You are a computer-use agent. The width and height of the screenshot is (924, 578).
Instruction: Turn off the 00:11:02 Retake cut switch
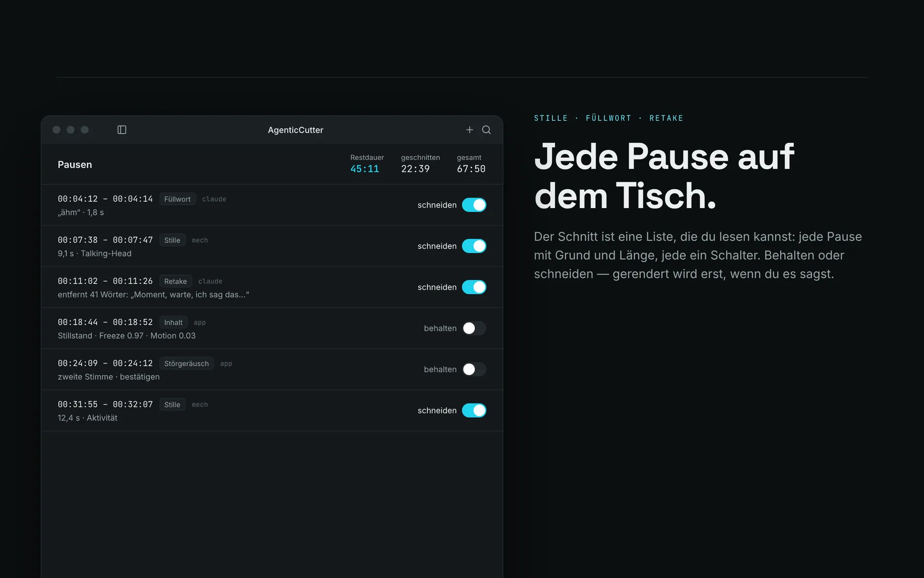[x=474, y=287]
